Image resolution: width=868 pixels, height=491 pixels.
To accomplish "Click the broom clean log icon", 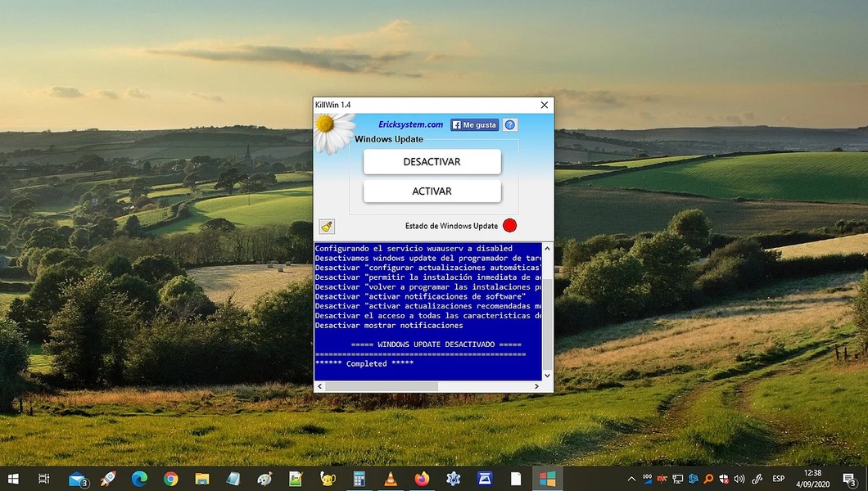I will [x=327, y=227].
